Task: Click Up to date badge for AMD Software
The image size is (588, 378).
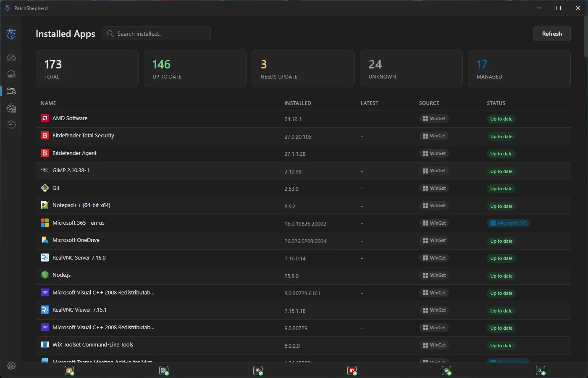Action: point(501,119)
